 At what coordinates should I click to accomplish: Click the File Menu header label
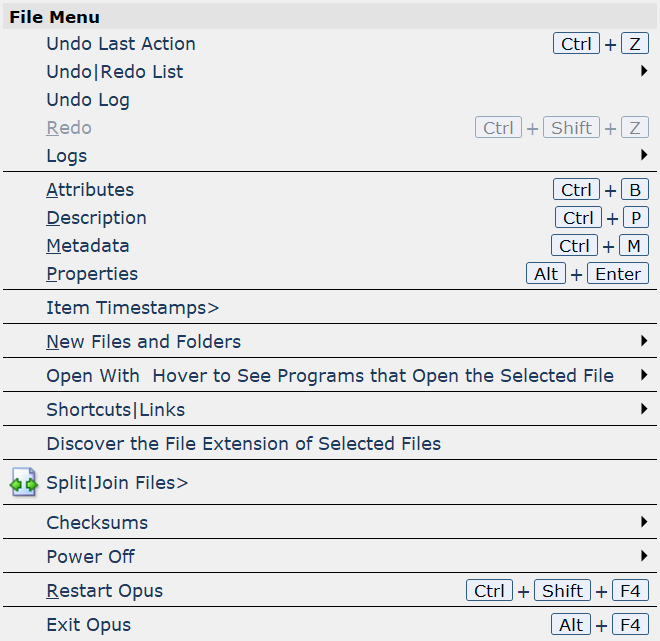tap(54, 17)
